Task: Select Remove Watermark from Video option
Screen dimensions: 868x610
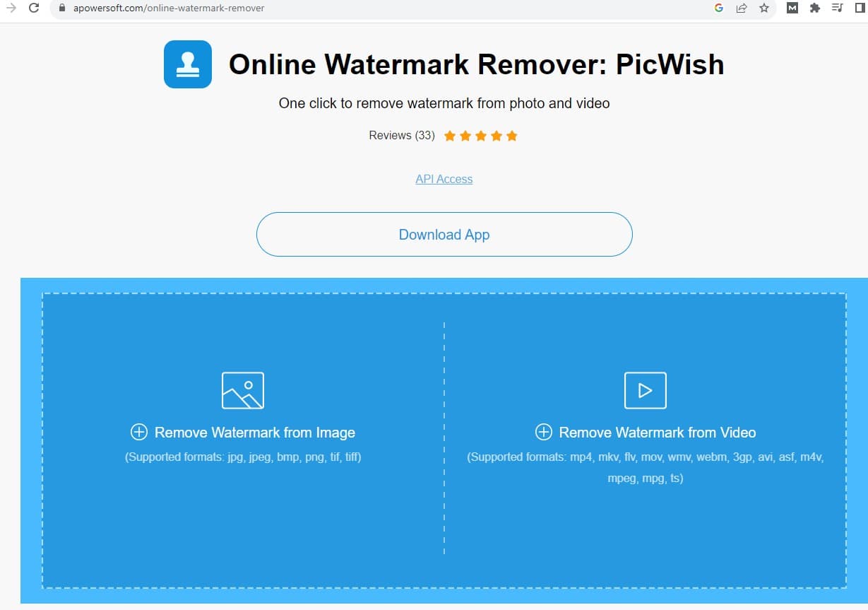Action: (x=646, y=433)
